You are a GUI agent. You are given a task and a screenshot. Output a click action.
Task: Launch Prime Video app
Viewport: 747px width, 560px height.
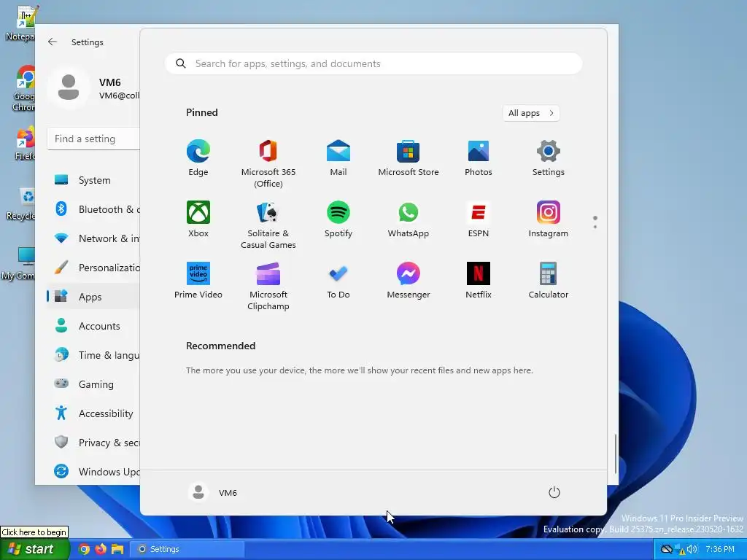pyautogui.click(x=198, y=281)
